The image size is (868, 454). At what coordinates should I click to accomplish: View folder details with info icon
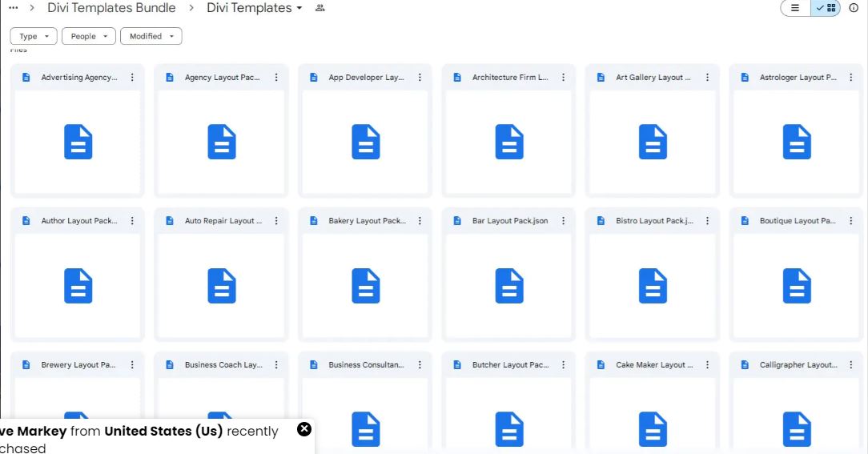(854, 8)
